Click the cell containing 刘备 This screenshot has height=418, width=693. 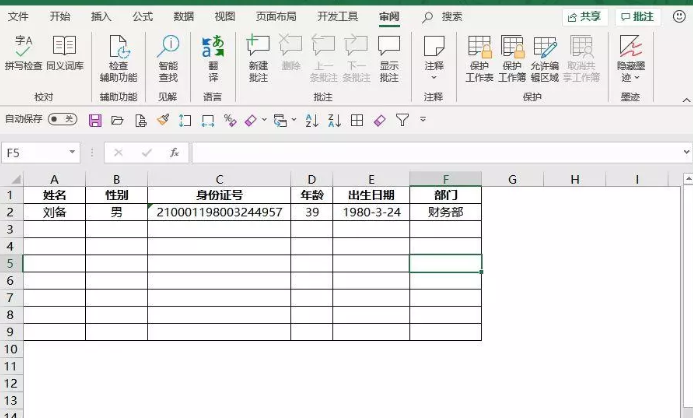click(x=54, y=212)
